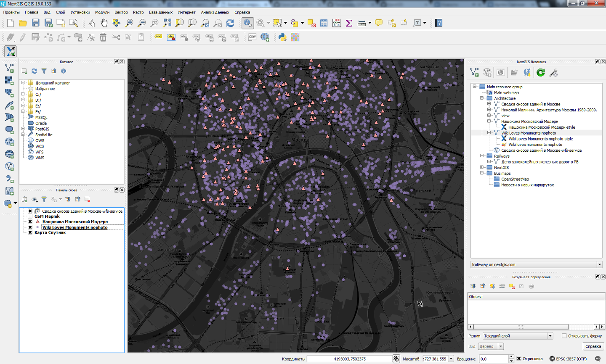Open the attribute table
The image size is (606, 364).
click(324, 23)
